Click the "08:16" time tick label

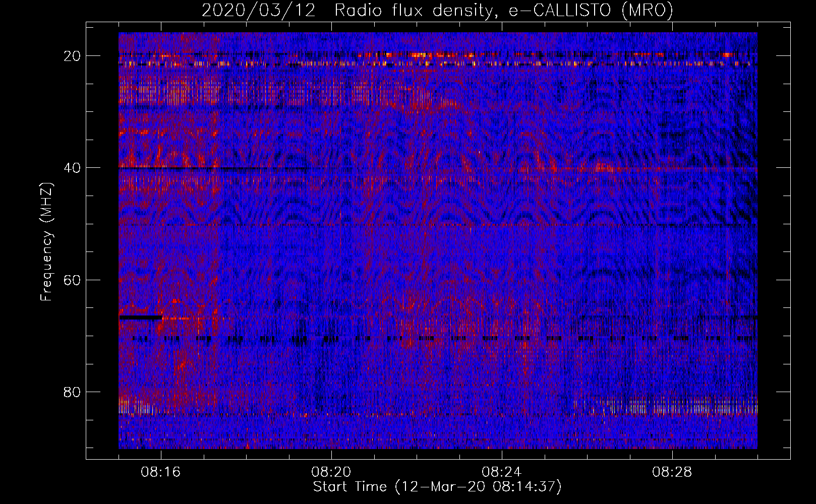pyautogui.click(x=161, y=472)
